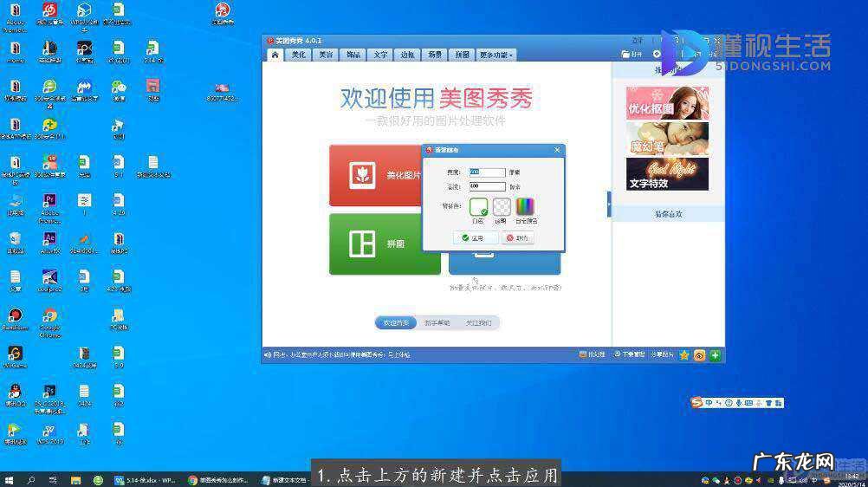Open the NetEase Cloud Music desktop icon
The image size is (868, 487).
click(x=49, y=14)
